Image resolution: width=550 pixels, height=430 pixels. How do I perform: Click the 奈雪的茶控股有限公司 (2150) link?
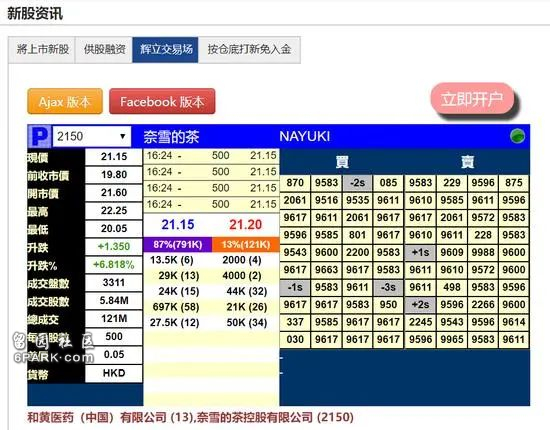(275, 417)
